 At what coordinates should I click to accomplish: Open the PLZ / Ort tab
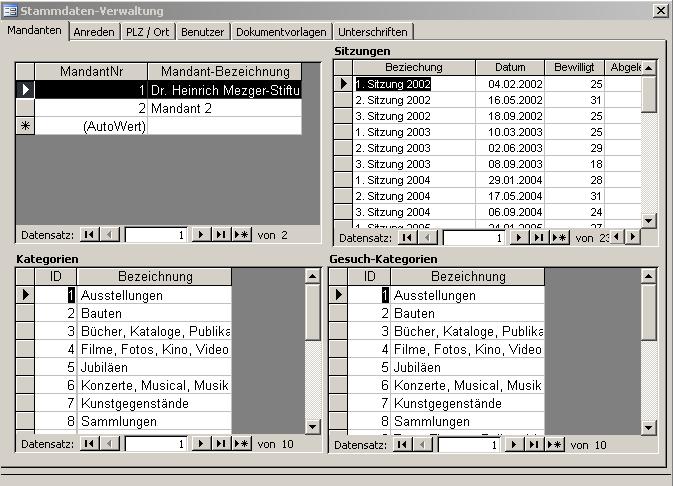(x=148, y=32)
